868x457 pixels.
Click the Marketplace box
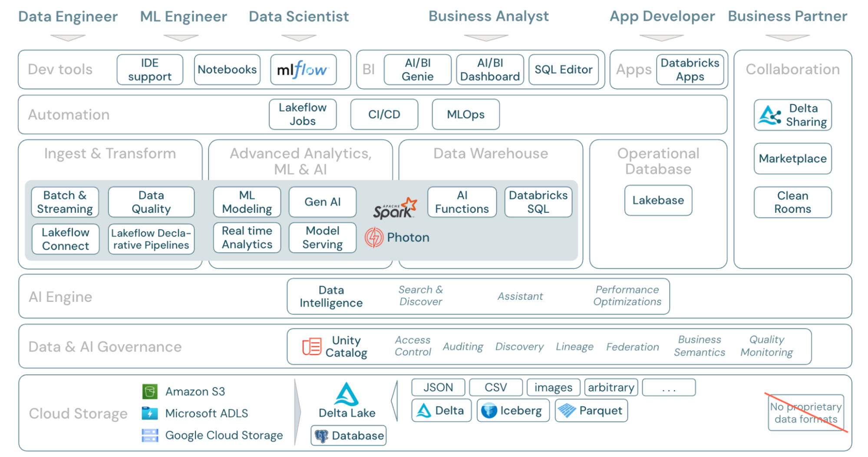(792, 159)
